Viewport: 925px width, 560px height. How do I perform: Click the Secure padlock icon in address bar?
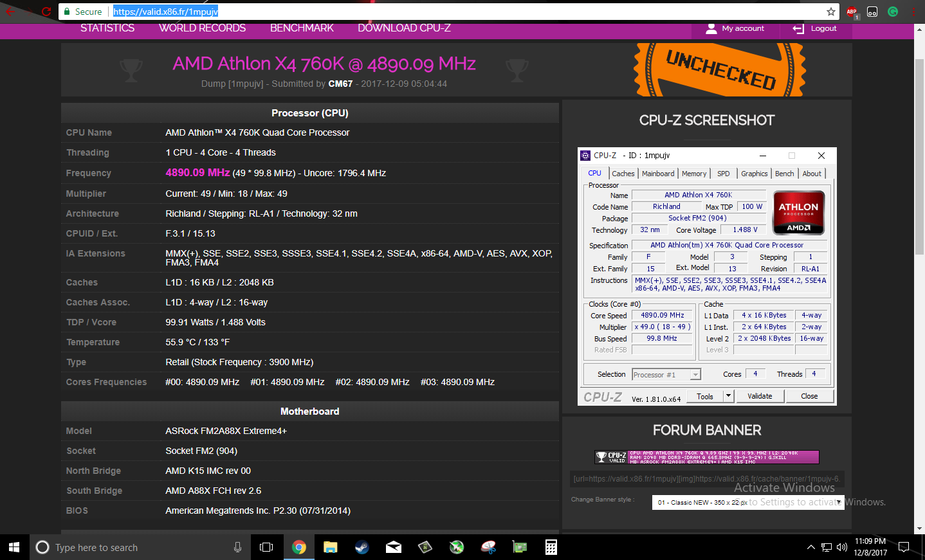click(67, 12)
